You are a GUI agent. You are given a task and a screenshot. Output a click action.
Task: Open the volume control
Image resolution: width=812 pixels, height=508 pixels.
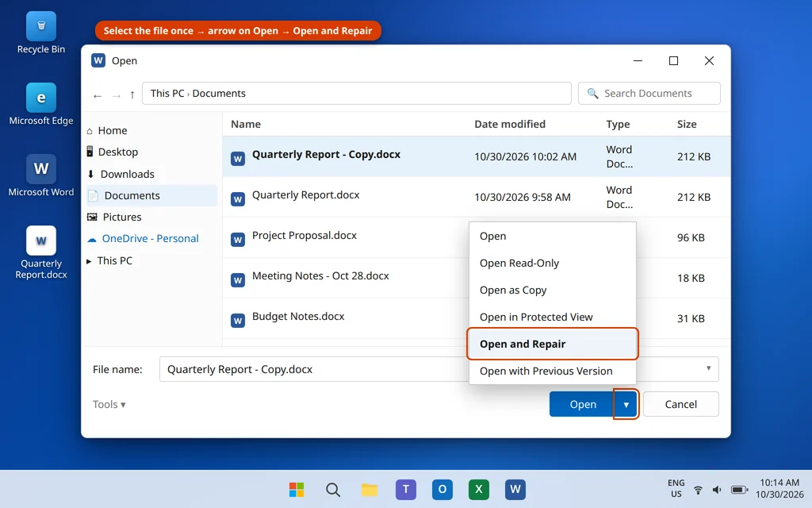(x=717, y=490)
